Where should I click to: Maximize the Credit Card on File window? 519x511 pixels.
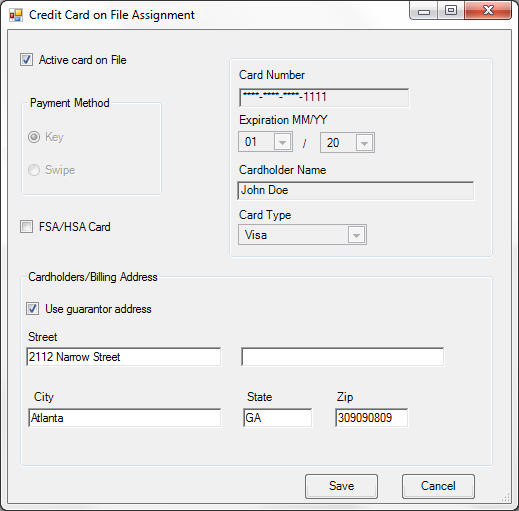click(451, 11)
